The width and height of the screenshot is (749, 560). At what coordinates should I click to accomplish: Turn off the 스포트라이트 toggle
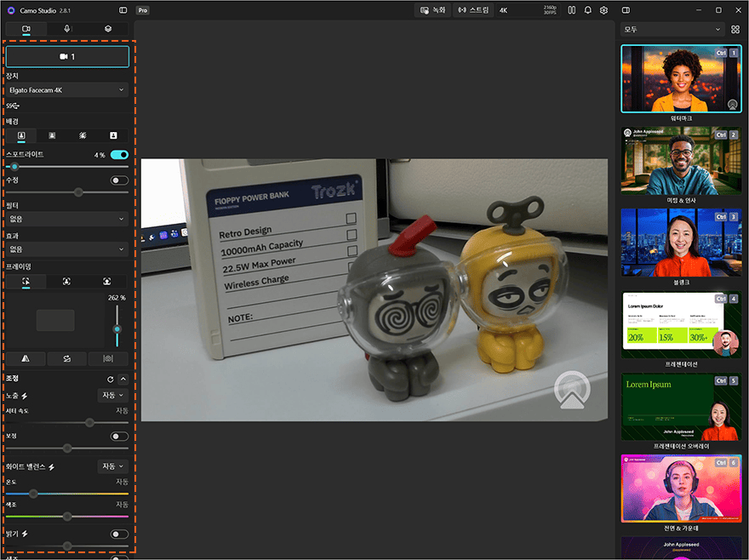[119, 155]
